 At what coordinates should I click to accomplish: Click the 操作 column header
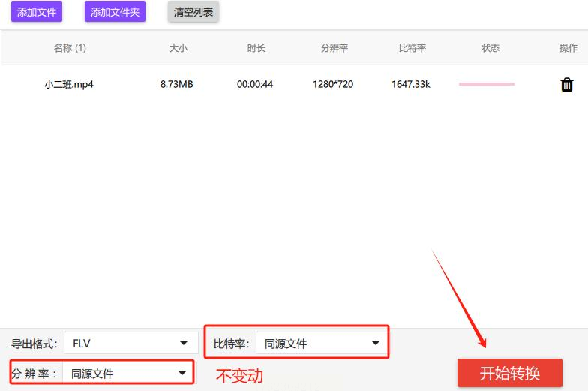(x=568, y=48)
